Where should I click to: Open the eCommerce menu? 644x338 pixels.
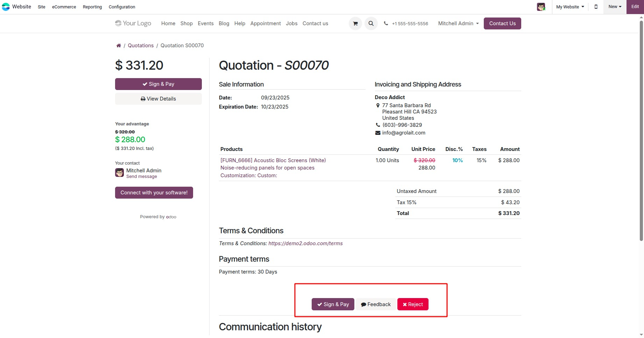click(x=64, y=7)
